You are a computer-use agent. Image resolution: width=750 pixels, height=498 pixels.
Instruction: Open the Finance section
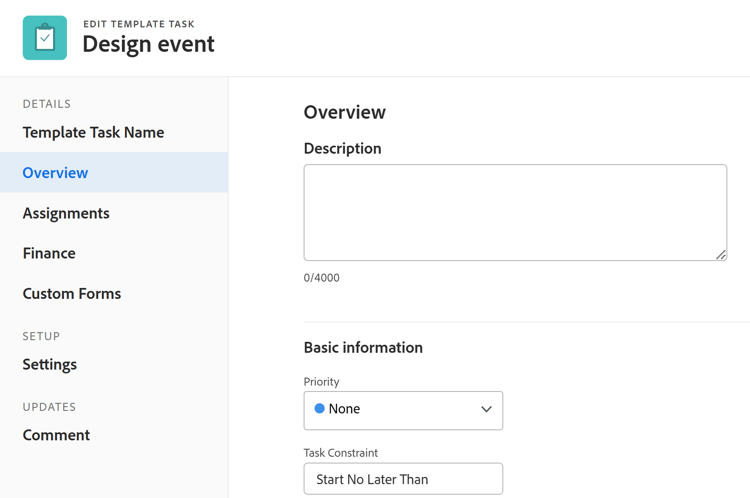49,253
